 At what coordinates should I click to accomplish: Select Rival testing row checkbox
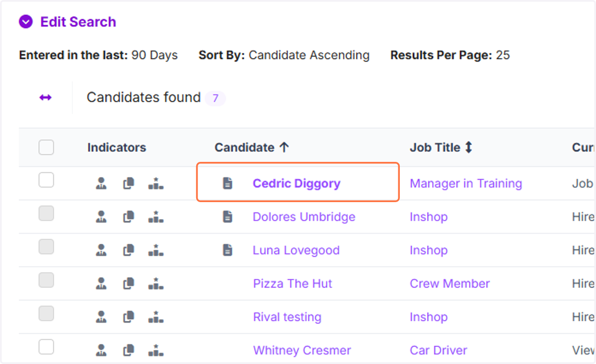coord(46,313)
